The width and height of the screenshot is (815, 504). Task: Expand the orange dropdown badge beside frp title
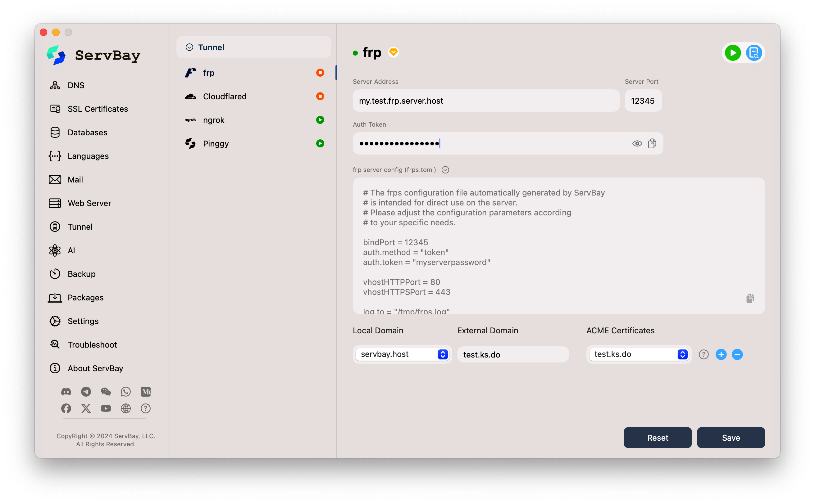394,52
